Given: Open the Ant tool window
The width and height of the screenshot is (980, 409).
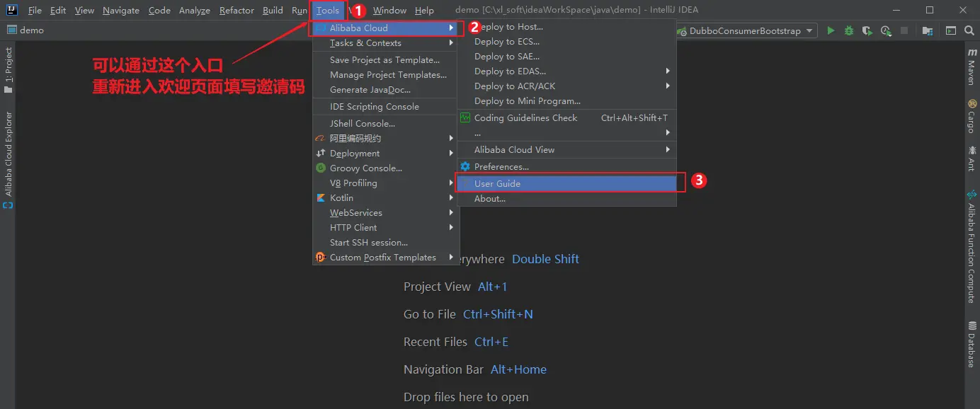Looking at the screenshot, I should (x=972, y=159).
